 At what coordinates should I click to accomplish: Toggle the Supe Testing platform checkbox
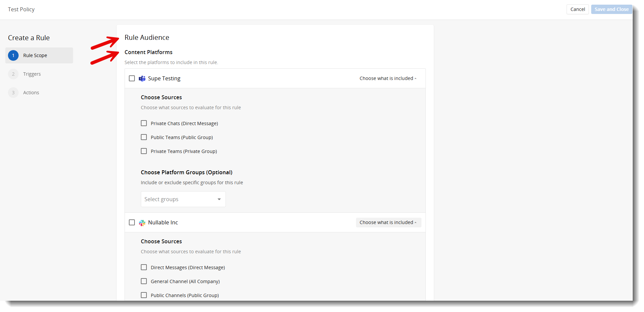[x=132, y=78]
